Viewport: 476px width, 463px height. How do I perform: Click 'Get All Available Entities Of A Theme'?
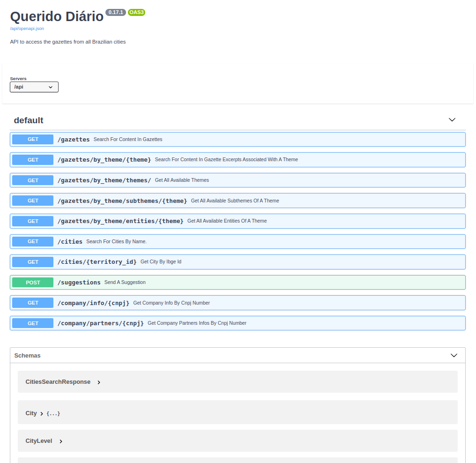tap(227, 221)
